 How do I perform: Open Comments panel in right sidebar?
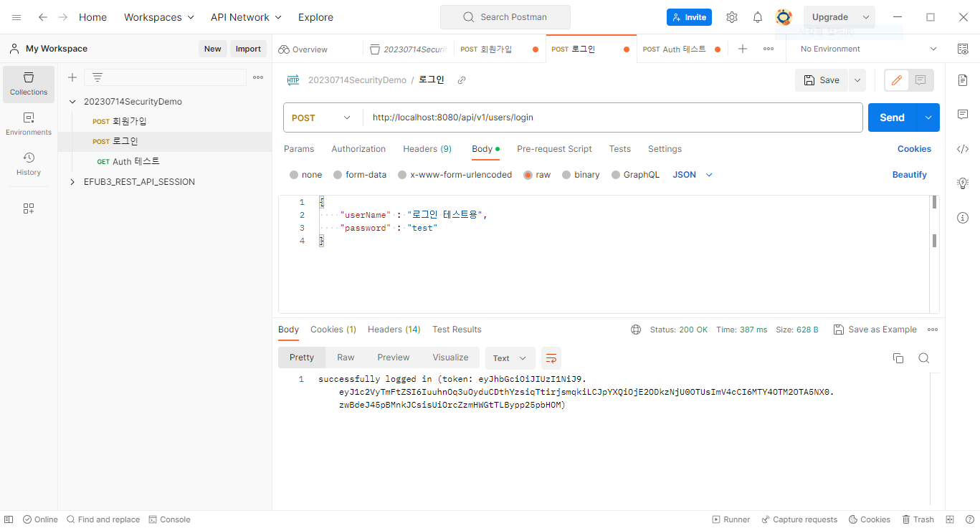click(963, 115)
